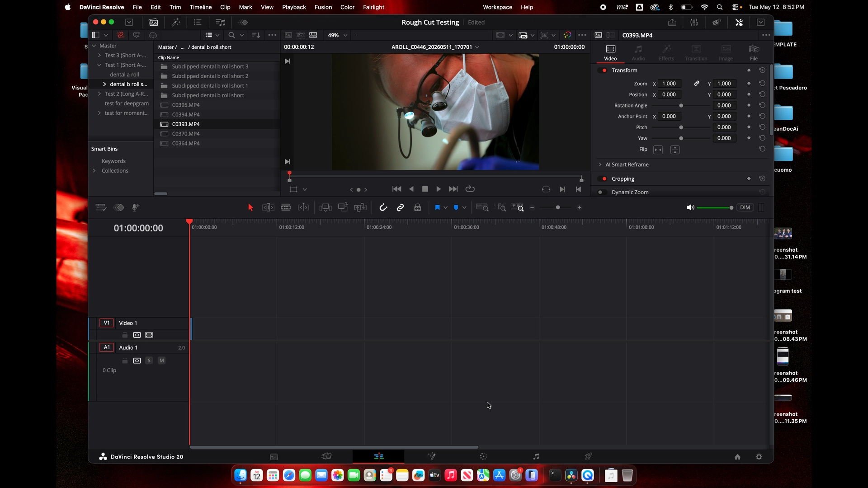Expand the AI Smart Reframe section
Screen dimensions: 868x488
[600, 164]
